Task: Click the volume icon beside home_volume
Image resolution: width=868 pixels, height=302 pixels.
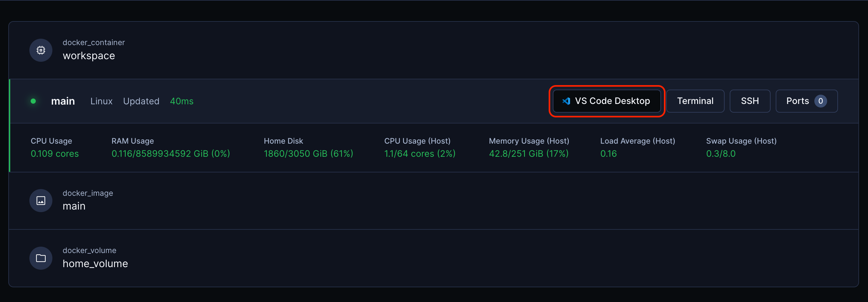Action: pyautogui.click(x=41, y=258)
